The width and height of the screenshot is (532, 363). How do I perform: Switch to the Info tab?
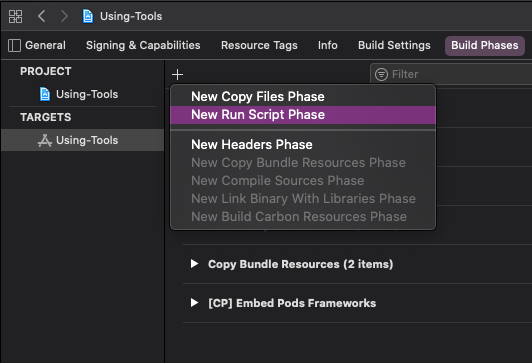(328, 45)
